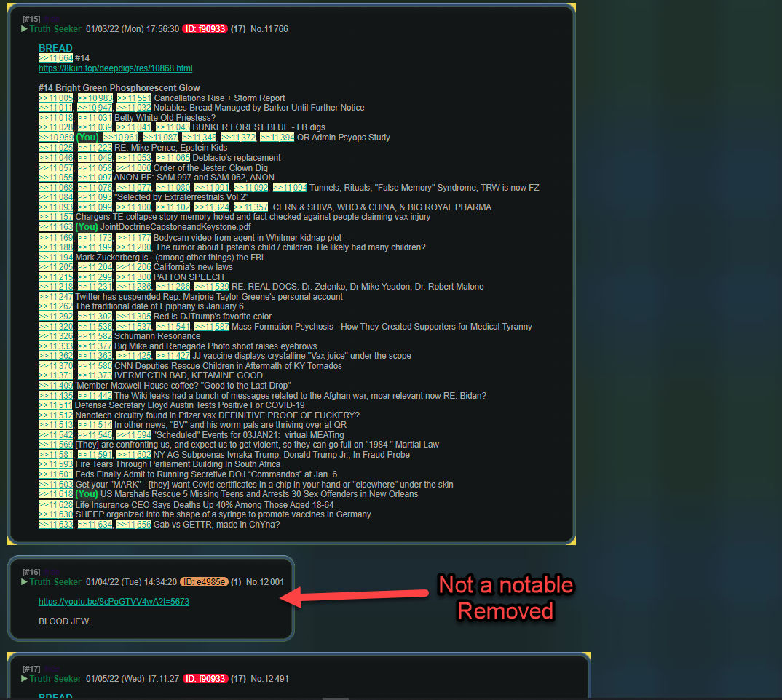Screen dimensions: 782x700
Task: Click the red ID: f90933 badge in post No.11766
Action: pyautogui.click(x=205, y=29)
